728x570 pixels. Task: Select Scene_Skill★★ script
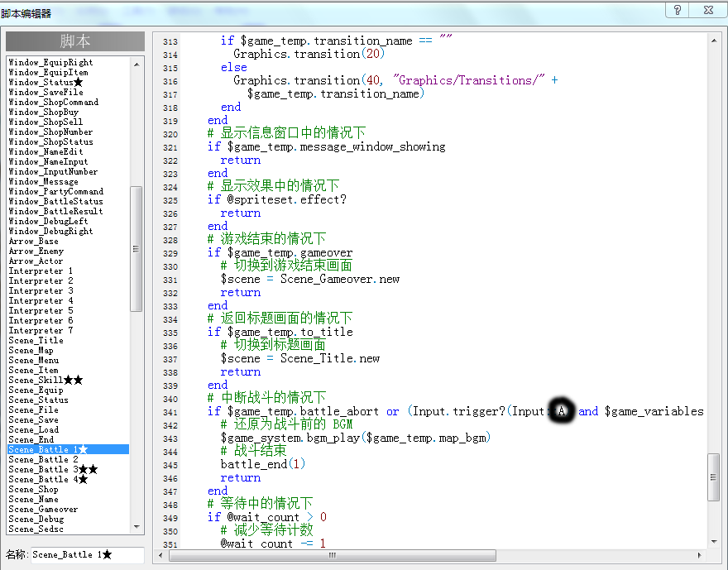point(45,381)
